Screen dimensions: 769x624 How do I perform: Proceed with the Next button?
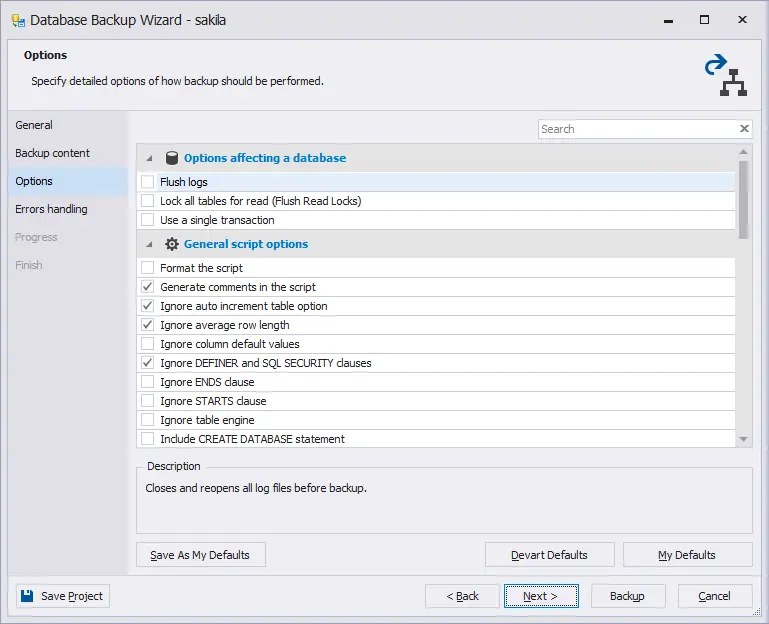(541, 596)
